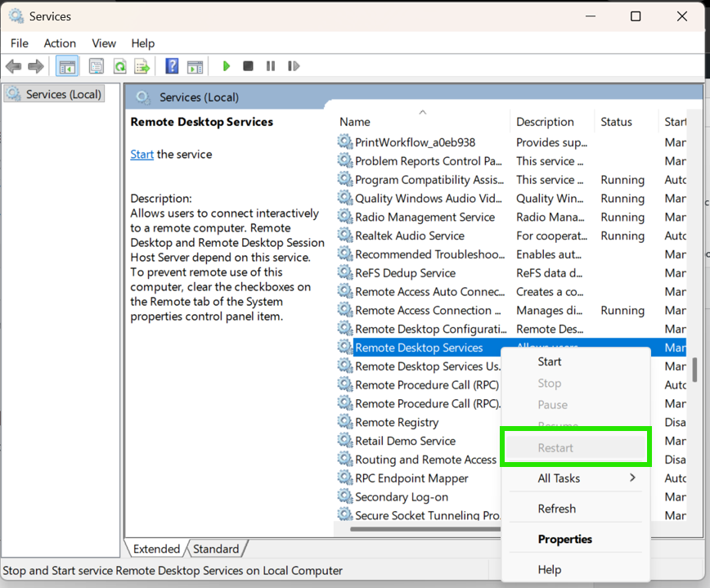Click the Back arrow toolbar icon

tap(14, 66)
